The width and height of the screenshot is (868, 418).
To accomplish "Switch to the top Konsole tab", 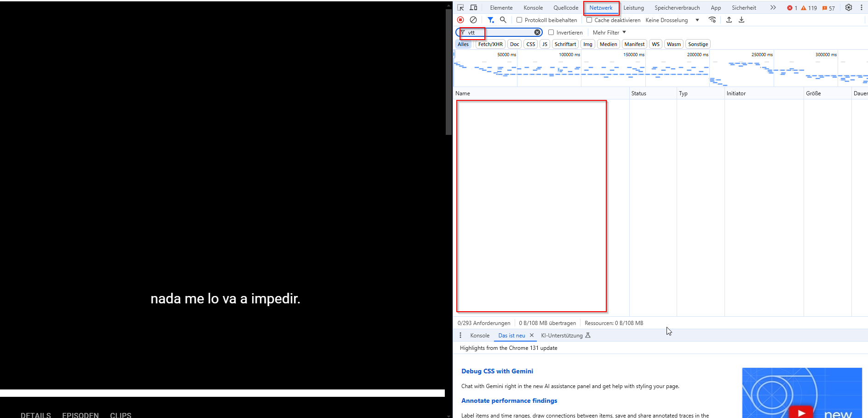I will pos(533,8).
